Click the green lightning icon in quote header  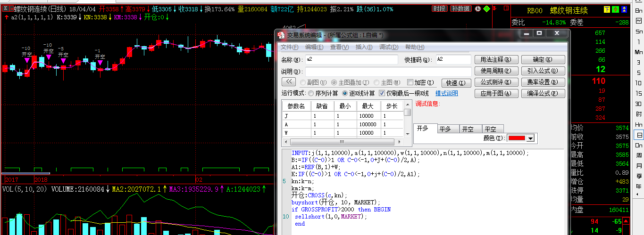(x=616, y=10)
